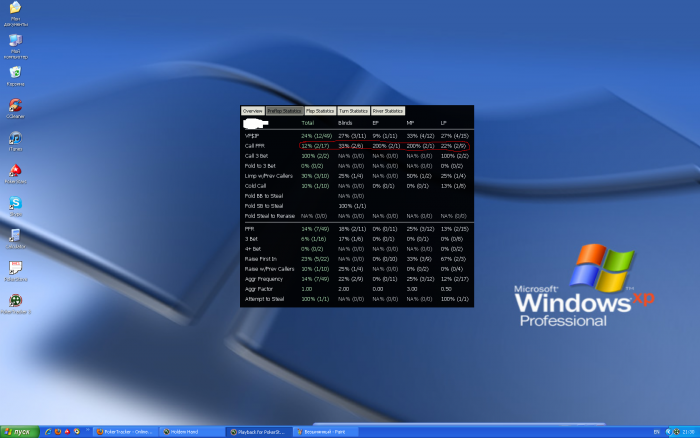Switch to Playback for PokerStars taskbar window

260,432
